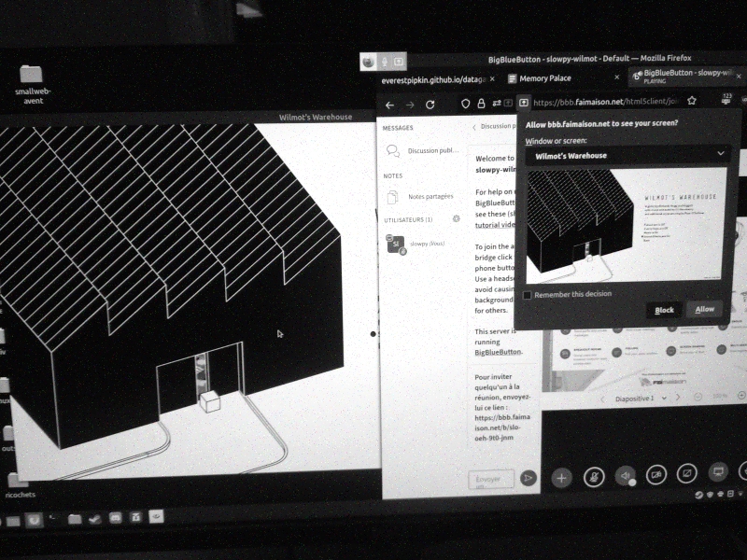Screen dimensions: 747x560
Task: Go to previous slide arrow
Action: (x=602, y=399)
